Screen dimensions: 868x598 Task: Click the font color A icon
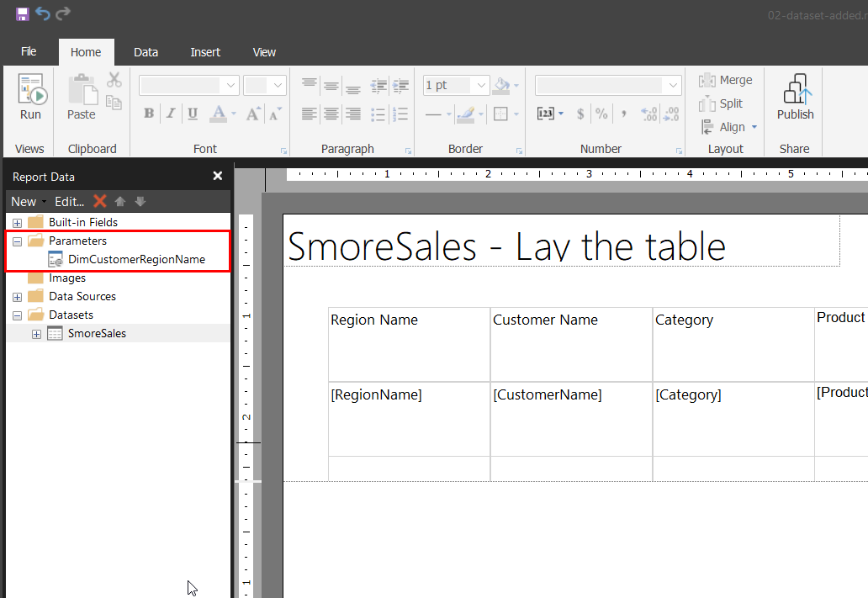point(219,114)
